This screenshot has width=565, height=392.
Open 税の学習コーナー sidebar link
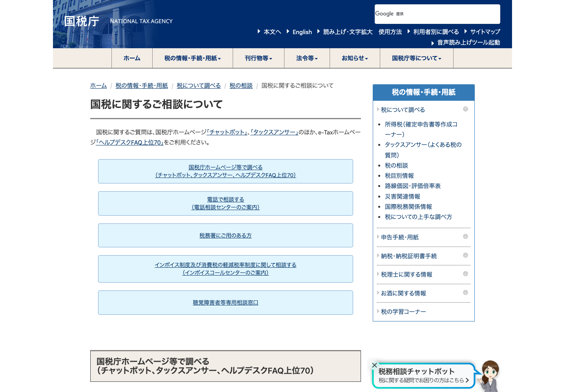403,312
